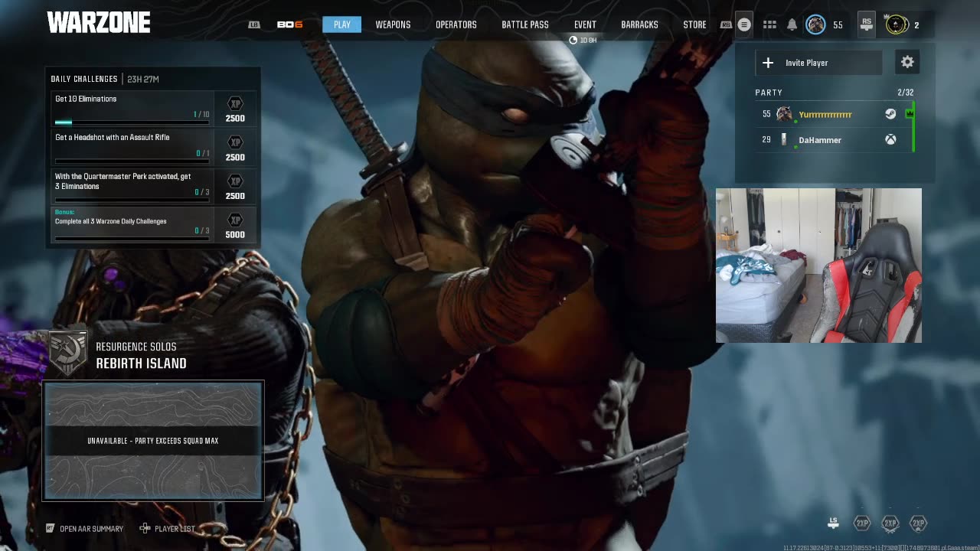Click the third 2XP token icon

click(918, 523)
